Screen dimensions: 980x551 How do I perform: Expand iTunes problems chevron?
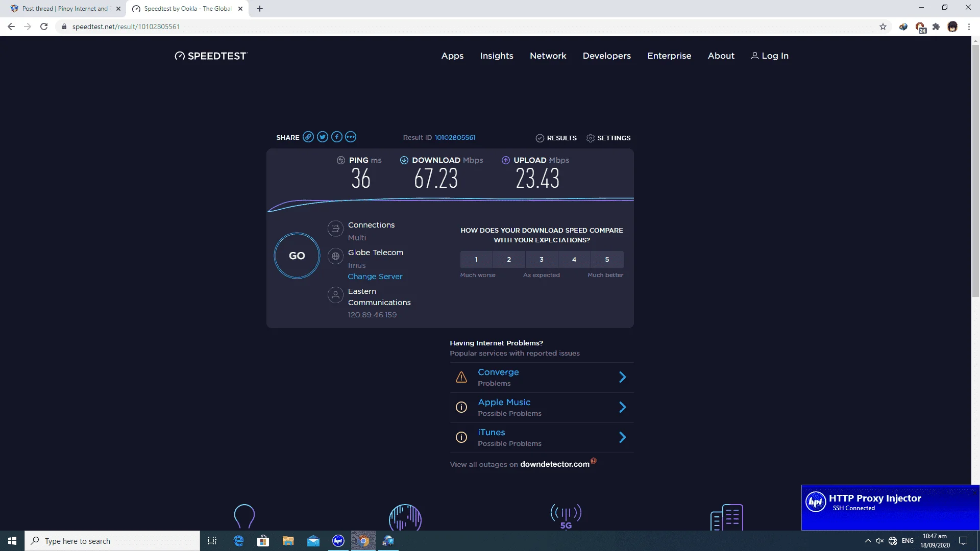point(622,437)
